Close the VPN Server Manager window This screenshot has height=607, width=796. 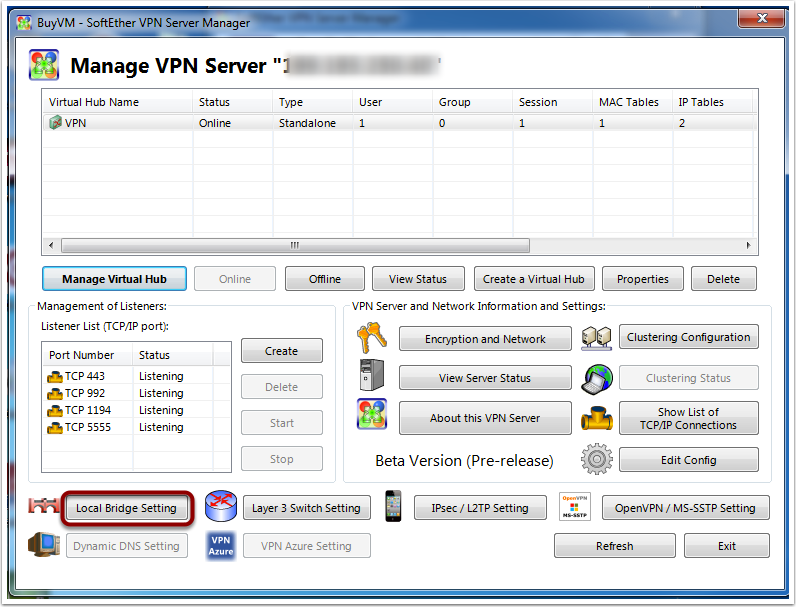click(761, 18)
